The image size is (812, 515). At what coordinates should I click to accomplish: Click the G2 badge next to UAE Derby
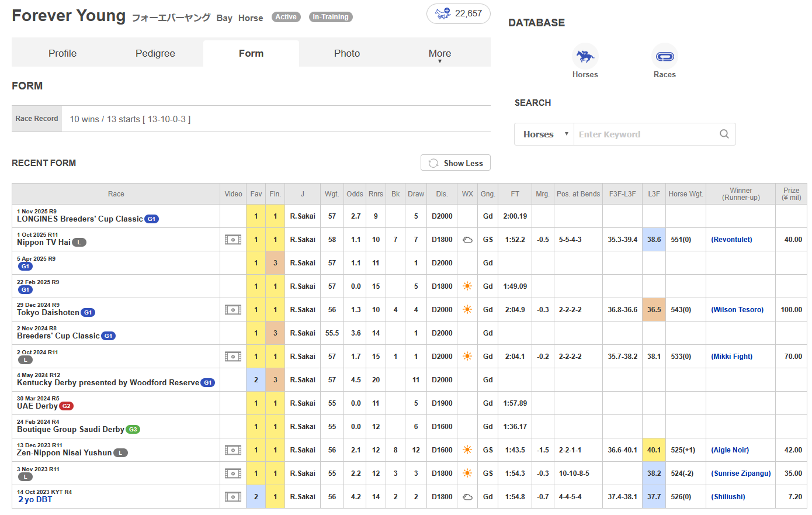67,406
